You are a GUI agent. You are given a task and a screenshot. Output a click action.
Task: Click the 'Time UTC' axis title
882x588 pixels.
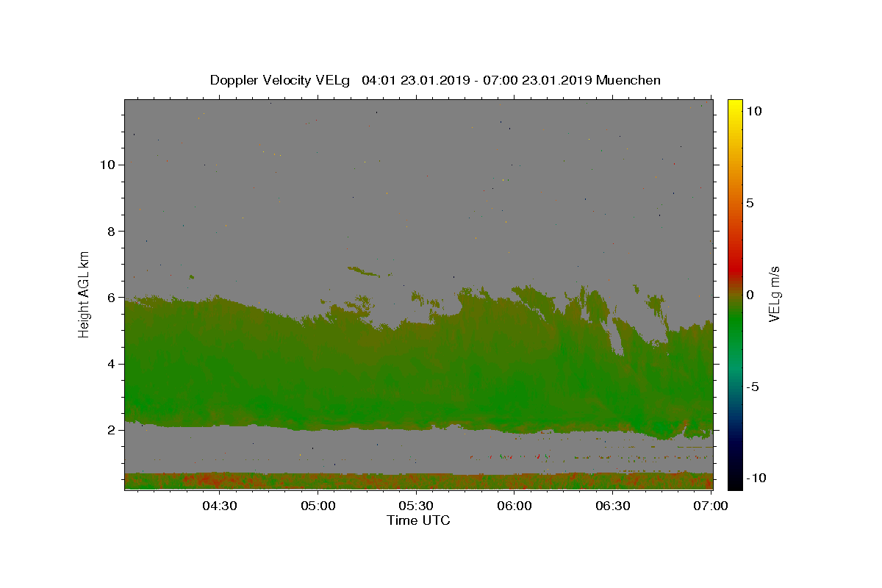418,520
